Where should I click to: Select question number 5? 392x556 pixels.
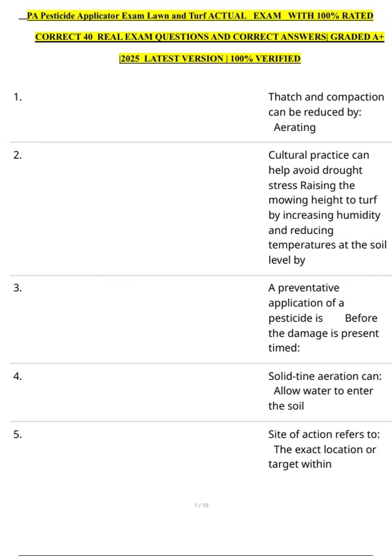(x=18, y=434)
